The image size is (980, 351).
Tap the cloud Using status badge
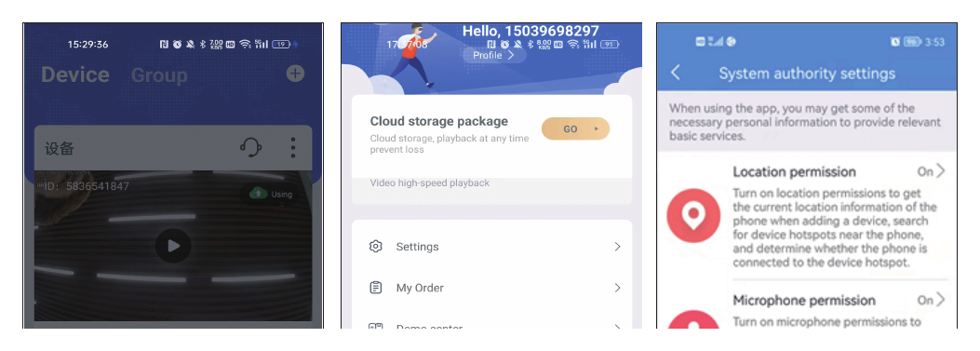[270, 194]
